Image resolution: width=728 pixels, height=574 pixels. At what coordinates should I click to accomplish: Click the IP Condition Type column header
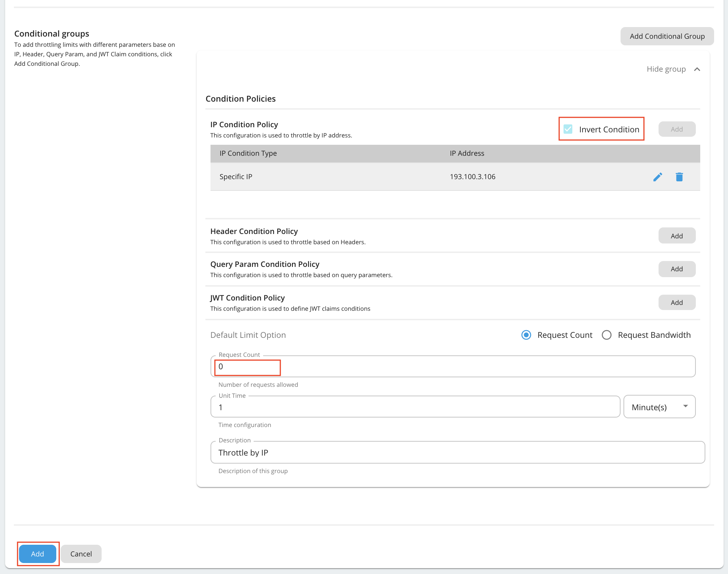coord(248,153)
